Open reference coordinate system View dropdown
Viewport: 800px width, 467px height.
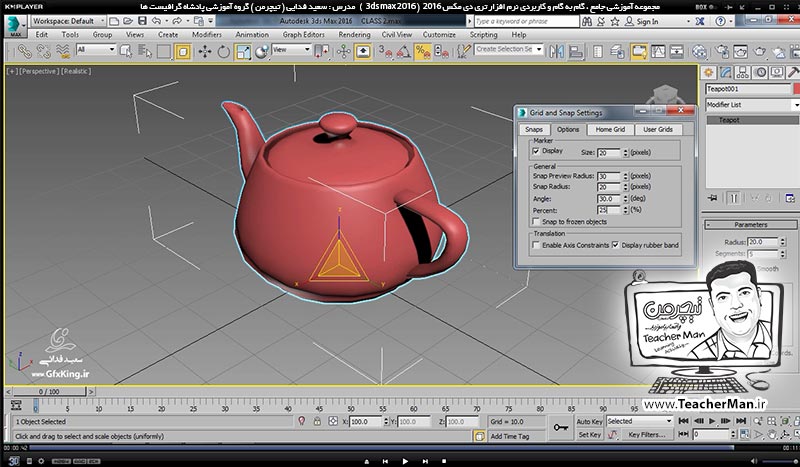click(291, 50)
